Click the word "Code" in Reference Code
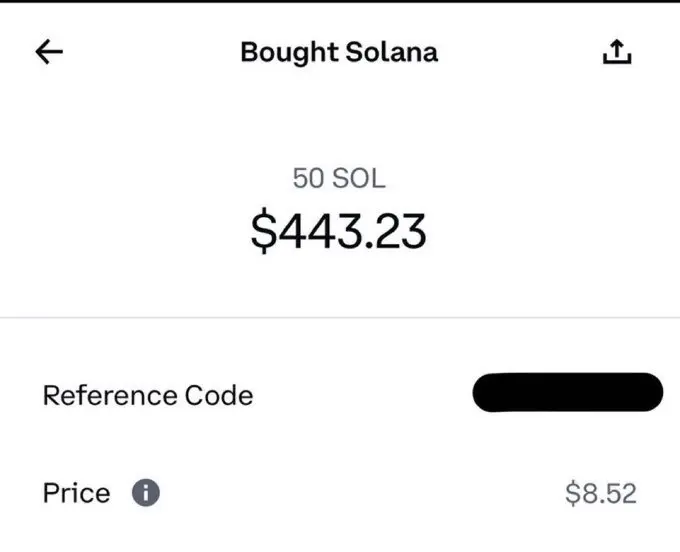 coord(219,395)
